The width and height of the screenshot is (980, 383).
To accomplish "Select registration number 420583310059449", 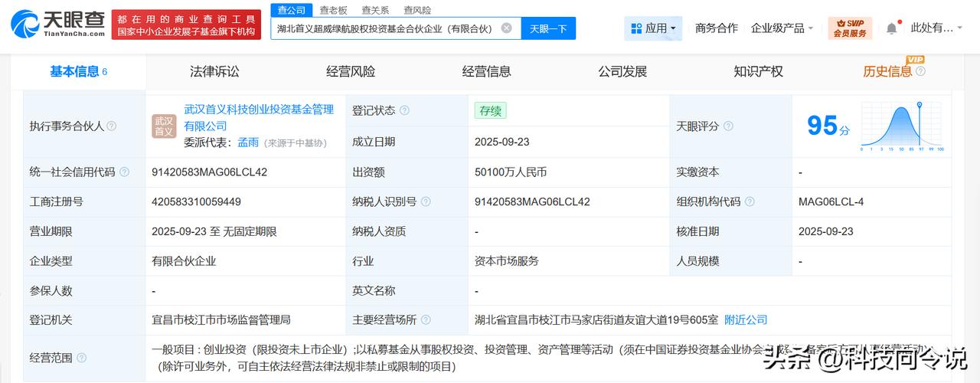I will pyautogui.click(x=197, y=202).
